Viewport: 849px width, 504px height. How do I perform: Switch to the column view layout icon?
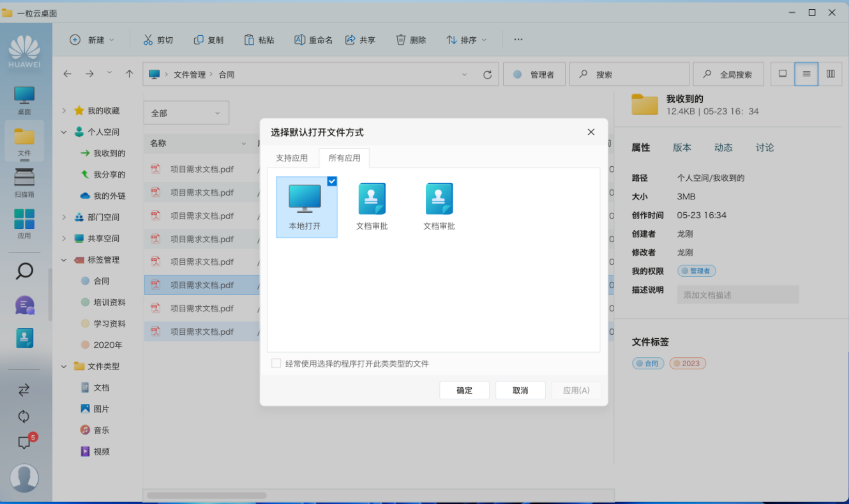click(830, 74)
